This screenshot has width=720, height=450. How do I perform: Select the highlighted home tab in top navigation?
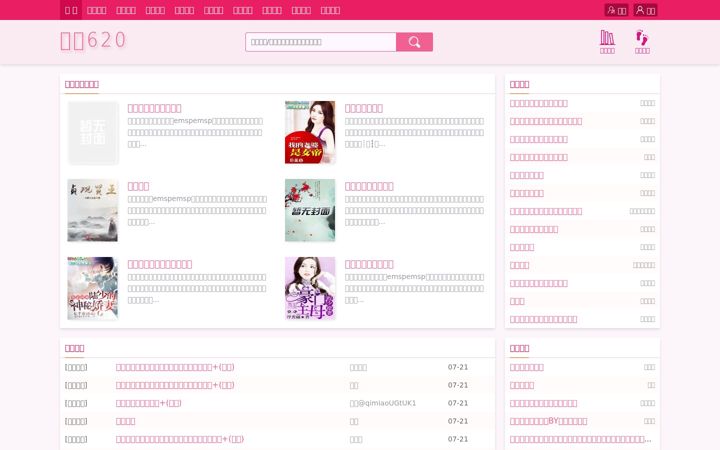click(x=71, y=10)
